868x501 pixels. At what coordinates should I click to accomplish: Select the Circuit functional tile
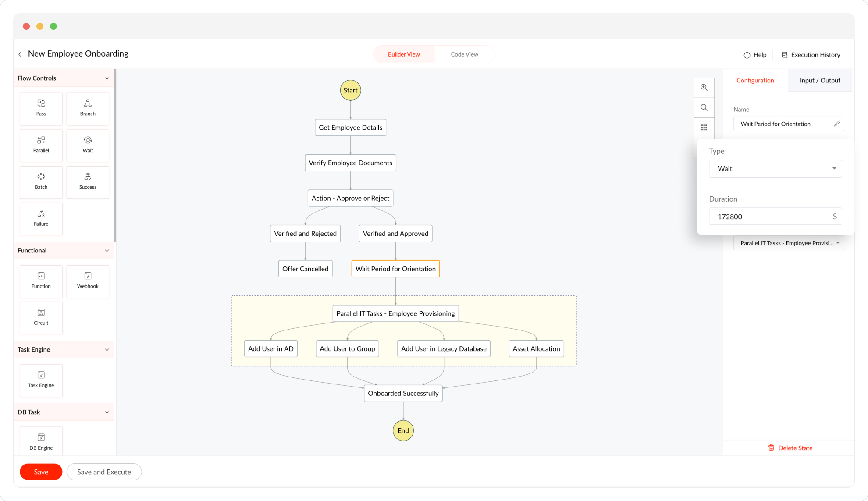(41, 318)
